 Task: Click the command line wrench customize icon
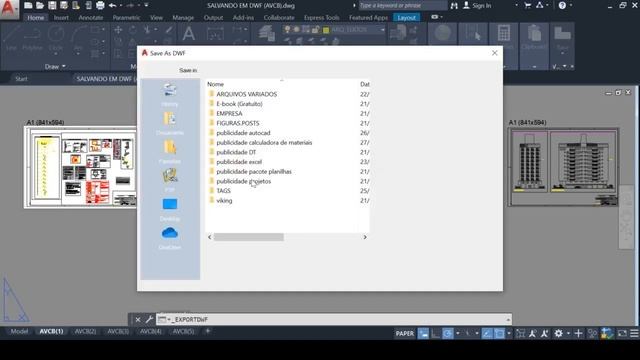[x=149, y=319]
